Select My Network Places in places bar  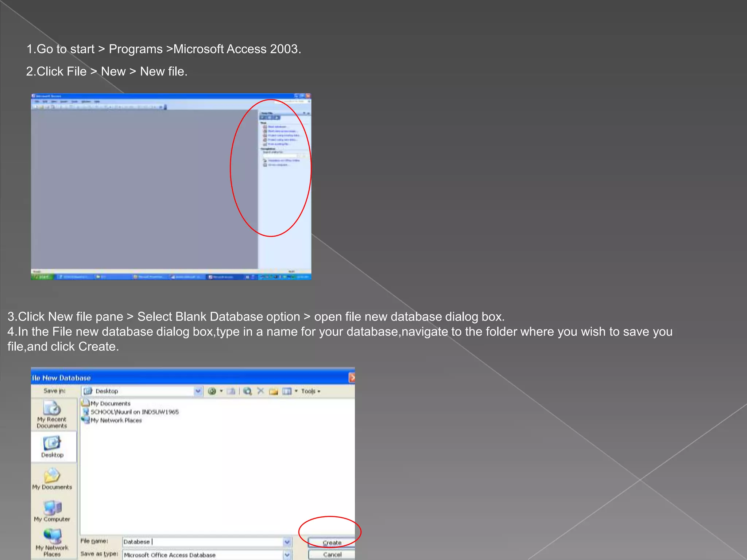pos(52,543)
